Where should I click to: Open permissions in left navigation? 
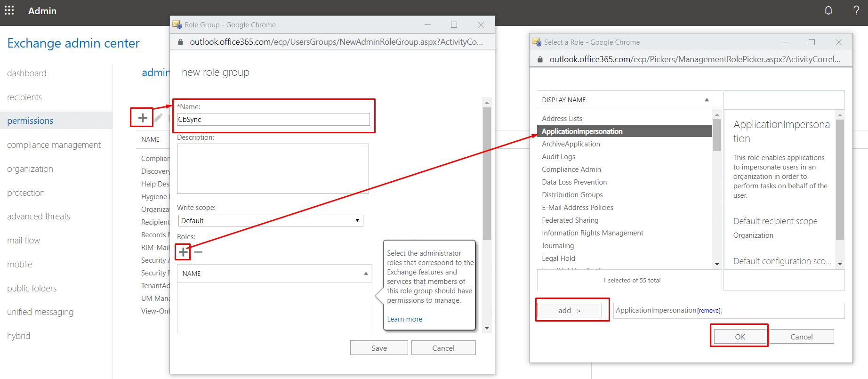[x=30, y=121]
